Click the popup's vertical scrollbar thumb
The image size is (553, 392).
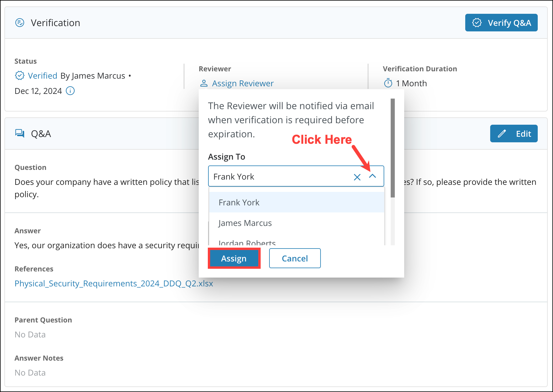coord(393,148)
